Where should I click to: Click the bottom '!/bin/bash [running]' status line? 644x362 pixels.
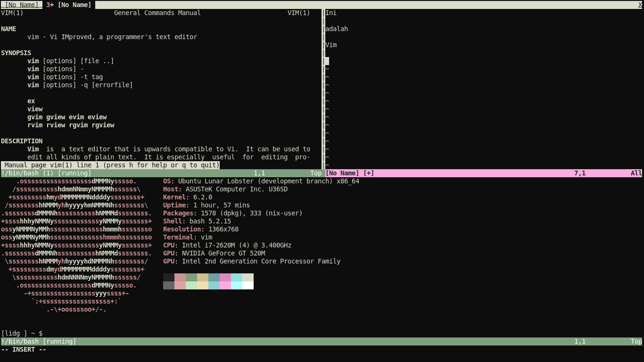[x=322, y=341]
